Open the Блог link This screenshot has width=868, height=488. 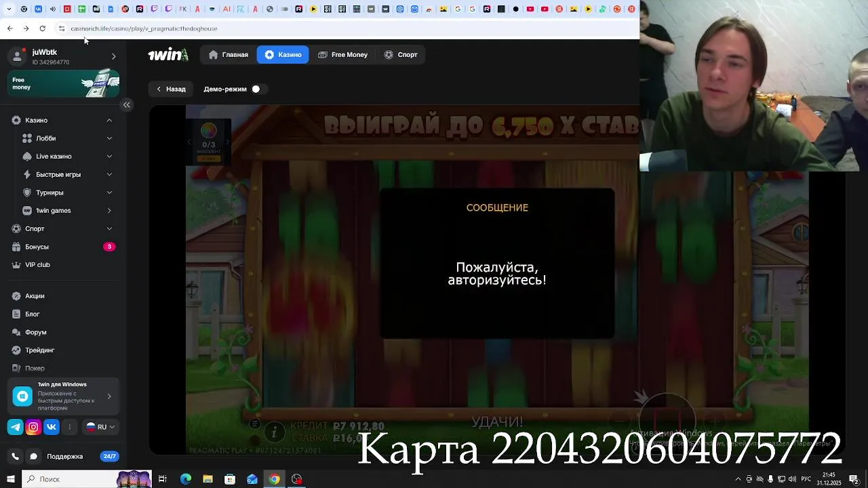coord(33,314)
